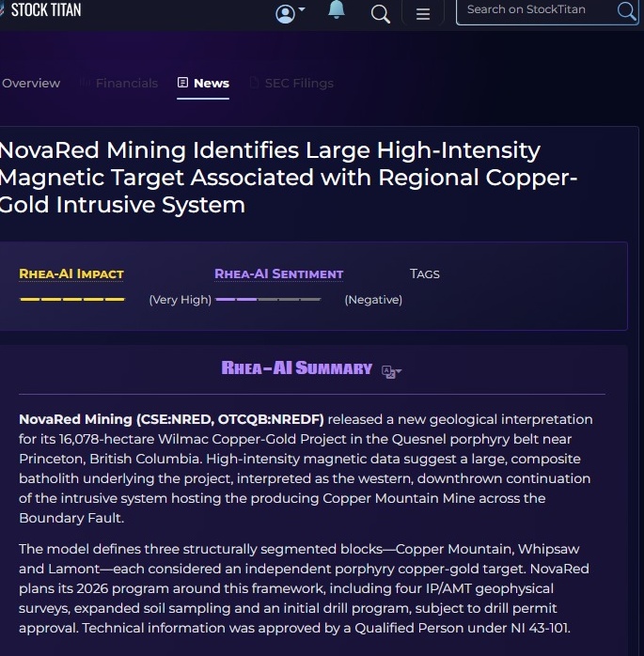Click the NovaRed Mining headline title
Image resolution: width=644 pixels, height=656 pixels.
[289, 178]
